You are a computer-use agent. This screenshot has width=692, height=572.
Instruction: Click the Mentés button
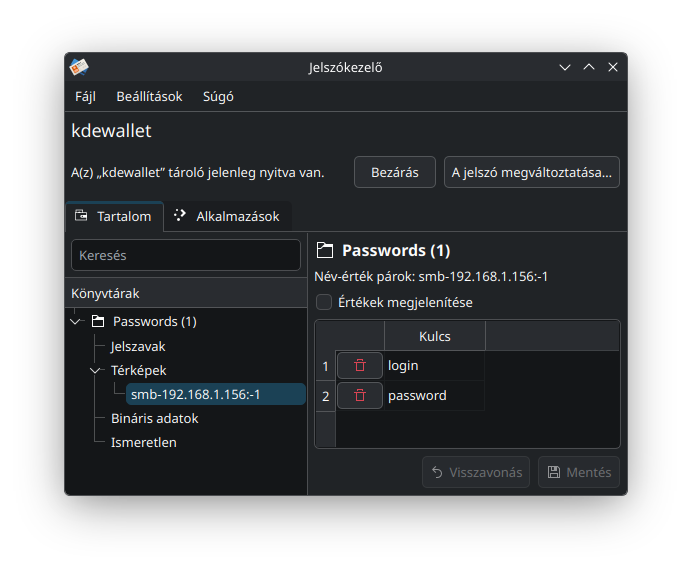coord(579,472)
